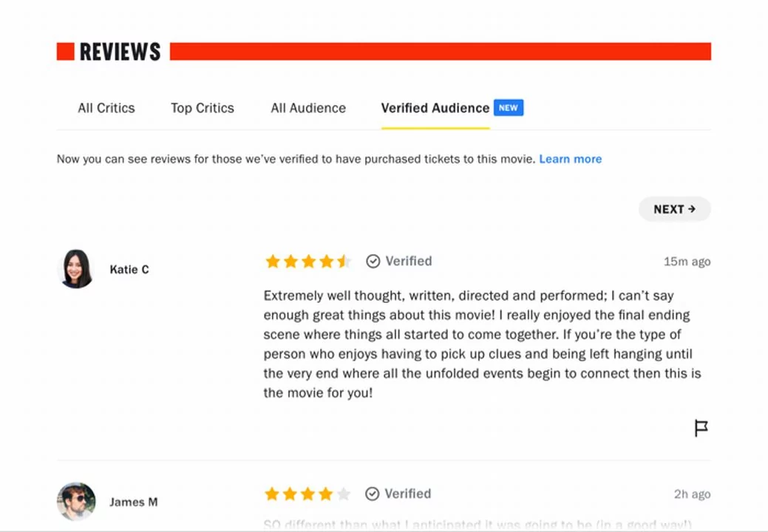Switch to the Top Critics tab

[x=203, y=108]
